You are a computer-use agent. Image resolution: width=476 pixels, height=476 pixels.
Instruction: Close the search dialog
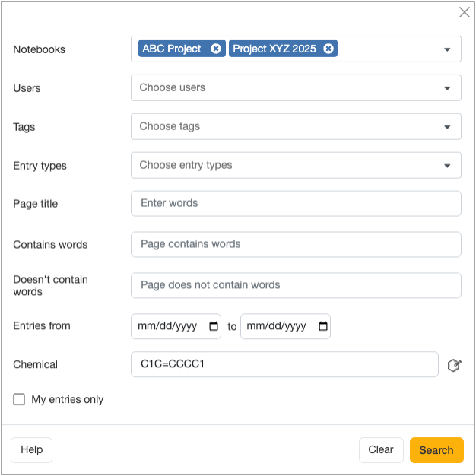[464, 12]
